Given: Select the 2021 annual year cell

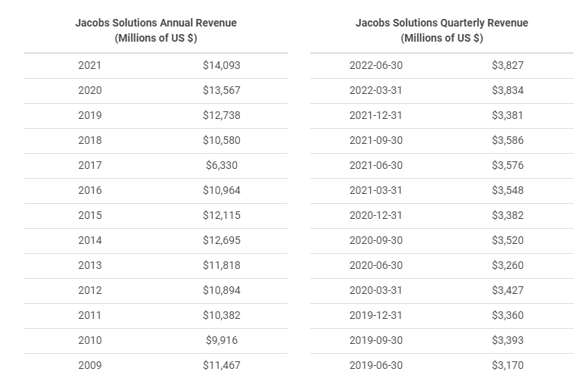Looking at the screenshot, I should tap(89, 65).
